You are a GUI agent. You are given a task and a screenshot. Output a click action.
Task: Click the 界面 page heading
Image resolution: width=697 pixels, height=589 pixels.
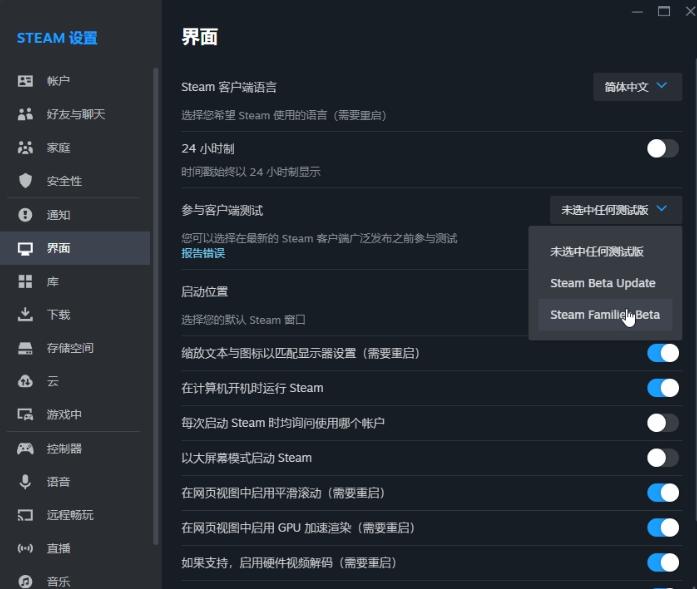point(200,37)
